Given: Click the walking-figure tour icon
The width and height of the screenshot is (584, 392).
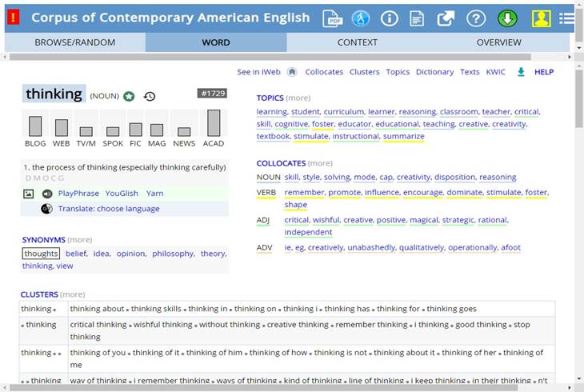Looking at the screenshot, I should coord(361,18).
